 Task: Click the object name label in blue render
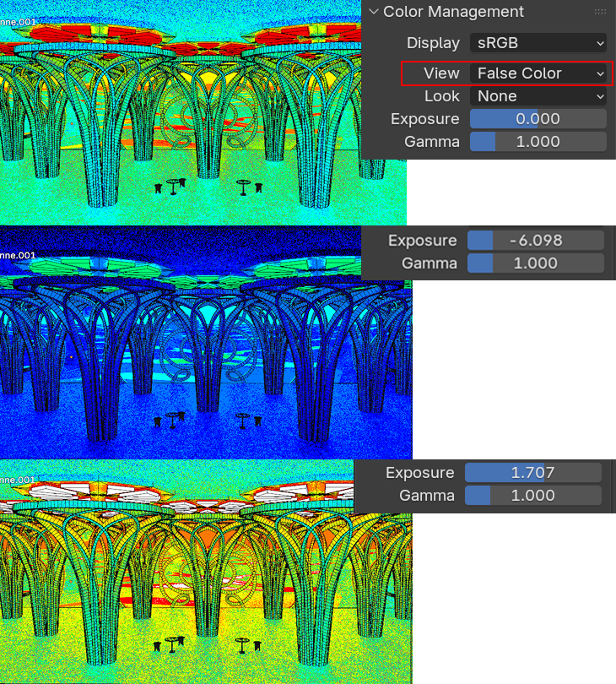tap(18, 254)
